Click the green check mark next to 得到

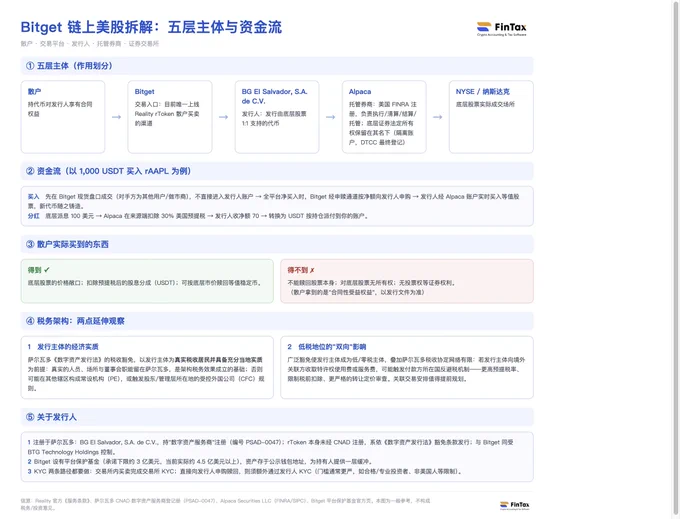[47, 270]
